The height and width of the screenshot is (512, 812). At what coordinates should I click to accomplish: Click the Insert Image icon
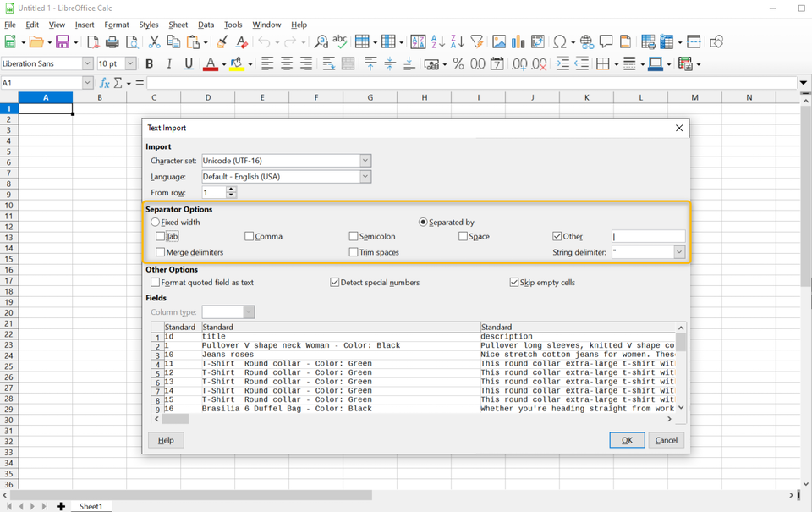click(x=499, y=41)
